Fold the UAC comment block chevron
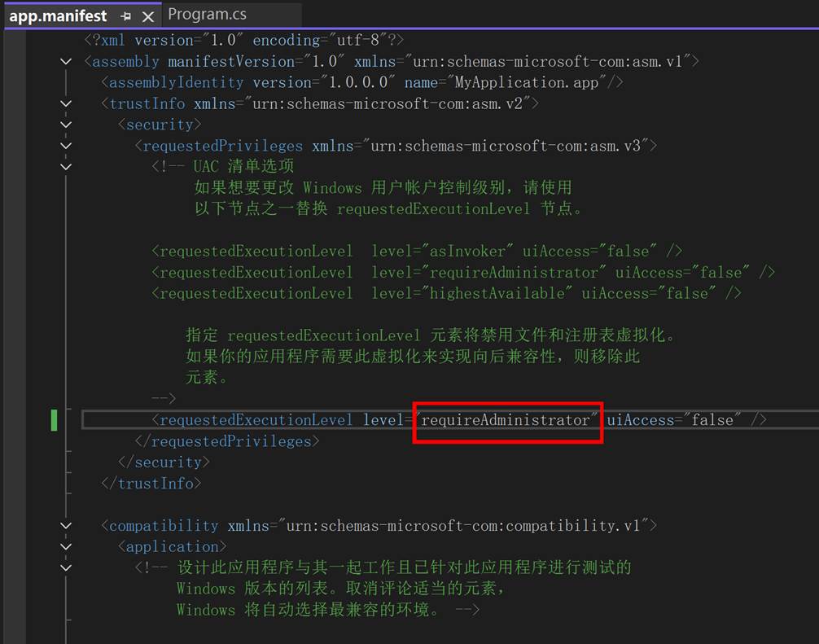 point(66,167)
